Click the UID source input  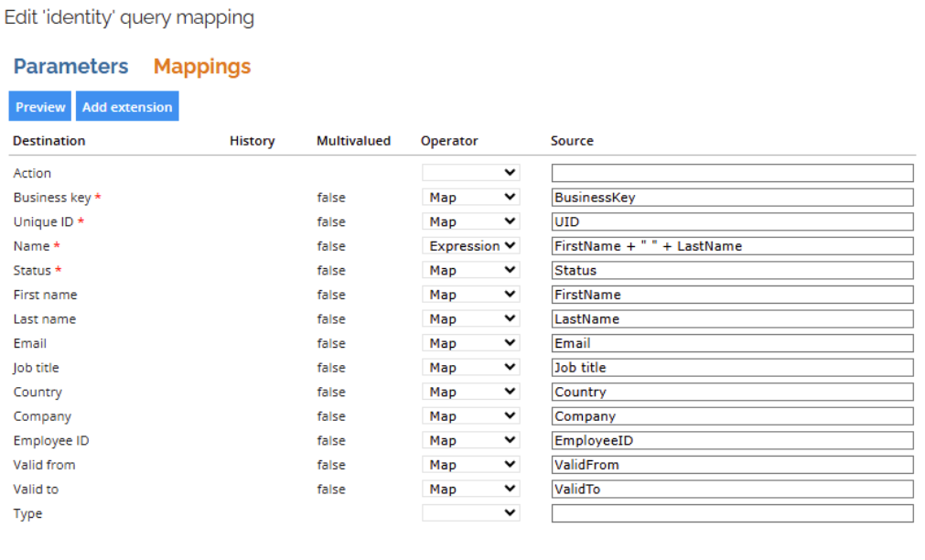coord(733,221)
